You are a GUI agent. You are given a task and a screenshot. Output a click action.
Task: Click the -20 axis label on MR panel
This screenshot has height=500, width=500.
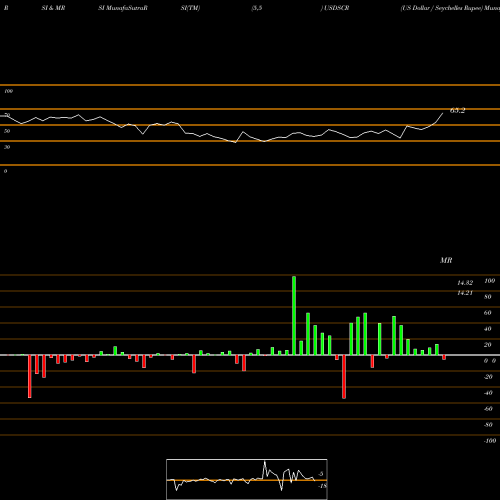point(488,377)
